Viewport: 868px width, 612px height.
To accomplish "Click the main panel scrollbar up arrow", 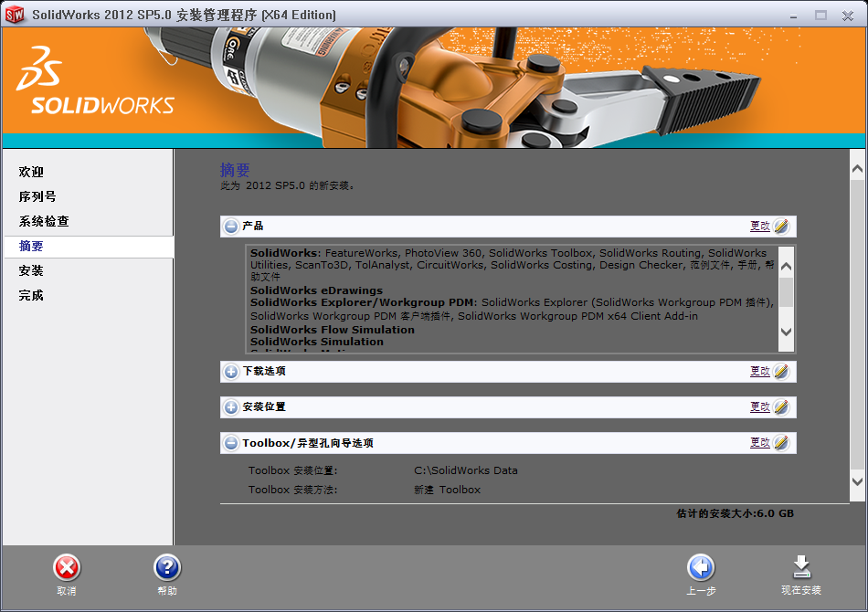I will tap(857, 169).
